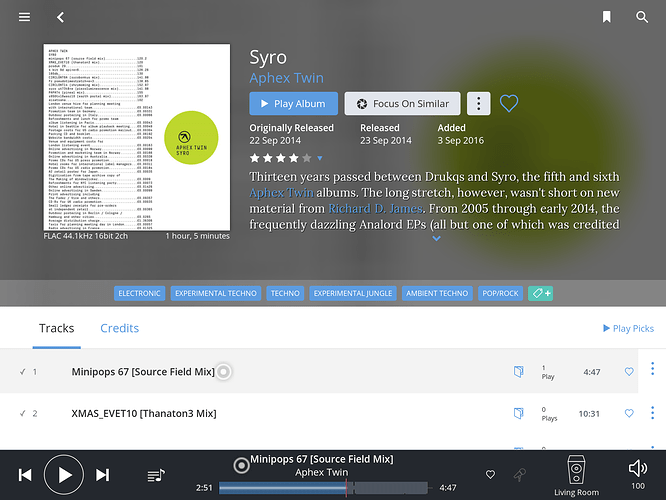Set album rating to one star

click(255, 158)
